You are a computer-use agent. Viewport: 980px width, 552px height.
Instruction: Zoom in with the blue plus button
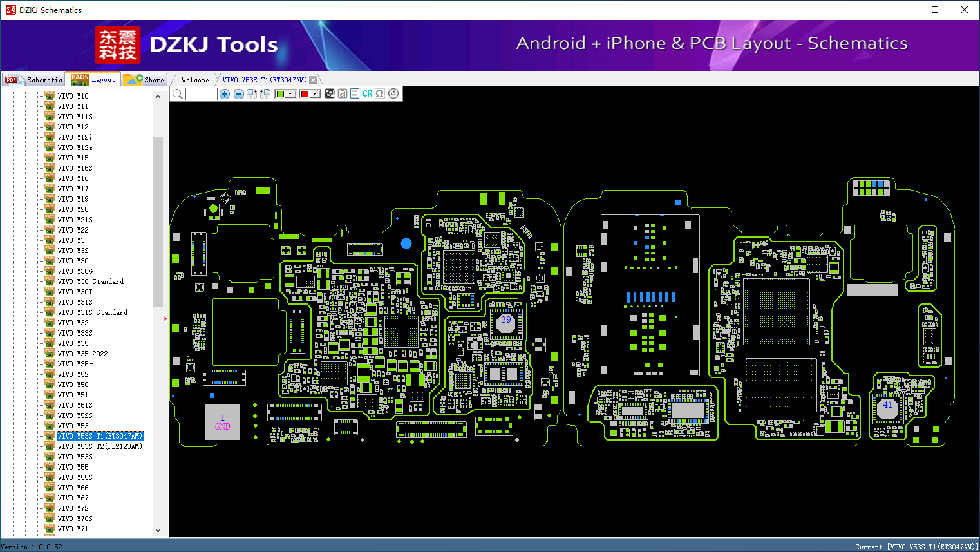pos(225,94)
